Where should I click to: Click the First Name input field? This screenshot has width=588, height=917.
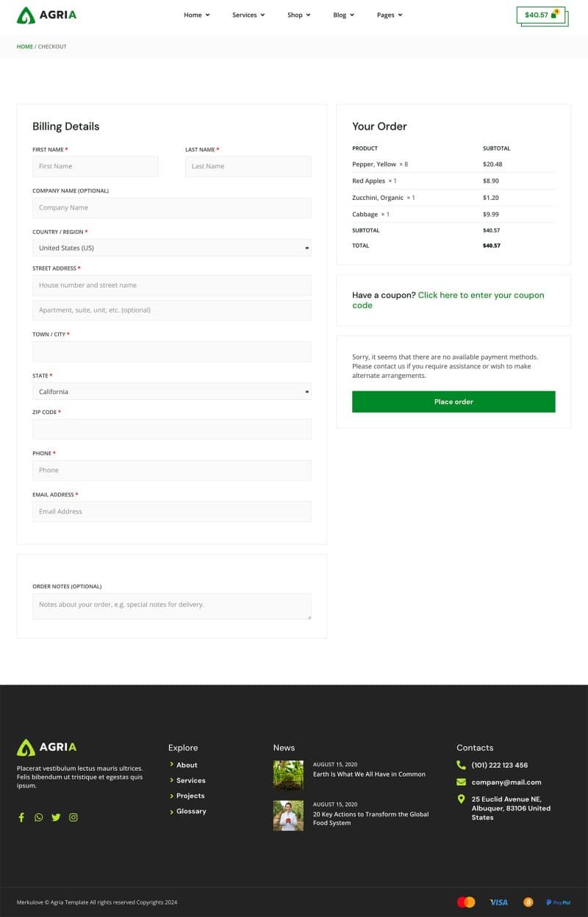96,166
